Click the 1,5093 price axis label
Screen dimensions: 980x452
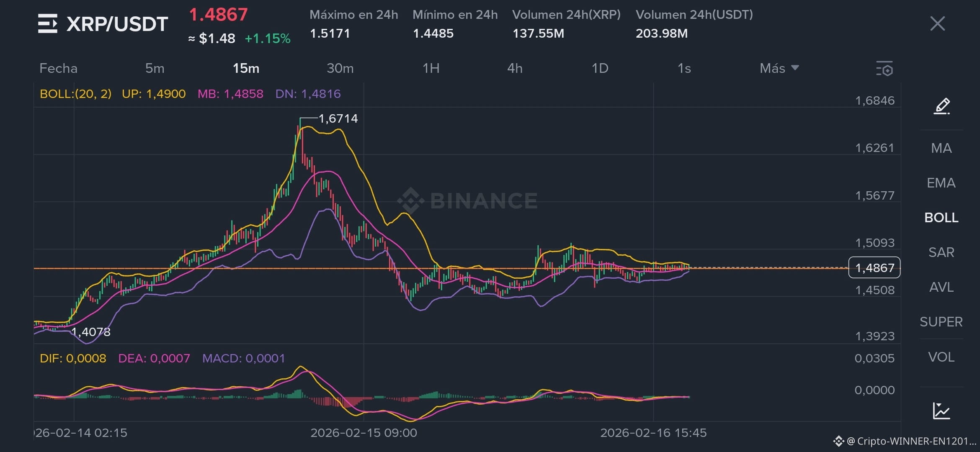(x=874, y=243)
